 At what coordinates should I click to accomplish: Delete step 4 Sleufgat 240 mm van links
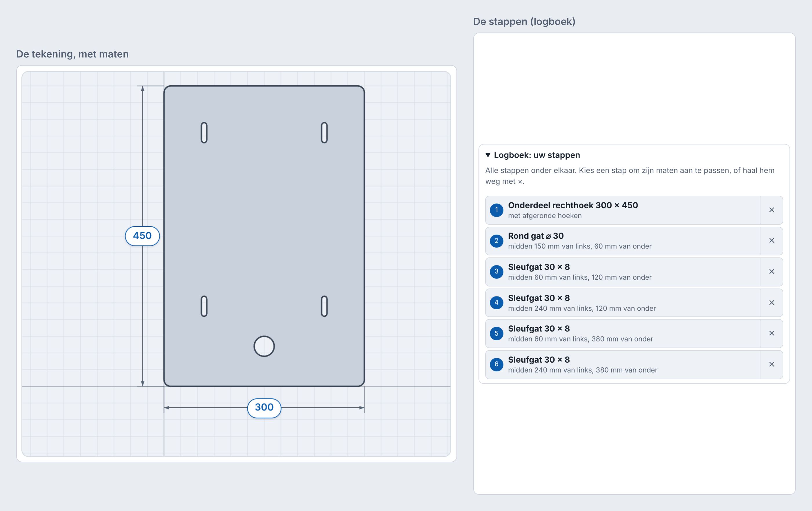click(771, 303)
